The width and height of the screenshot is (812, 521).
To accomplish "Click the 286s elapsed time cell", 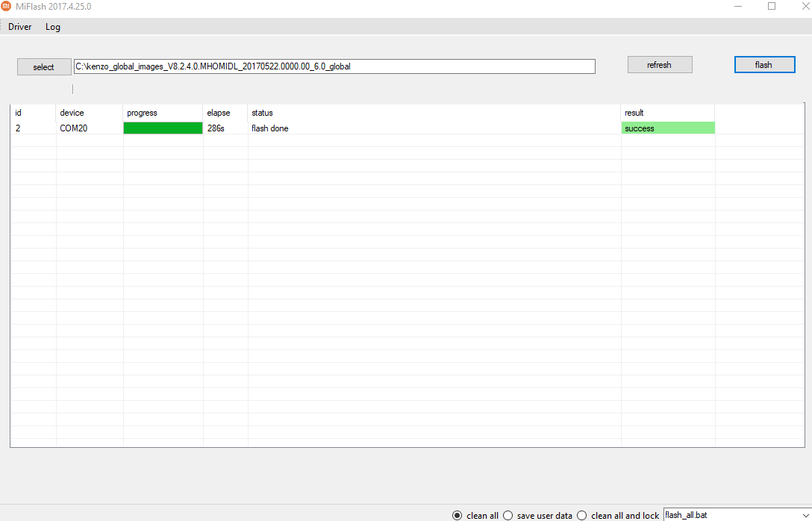I will [x=225, y=128].
